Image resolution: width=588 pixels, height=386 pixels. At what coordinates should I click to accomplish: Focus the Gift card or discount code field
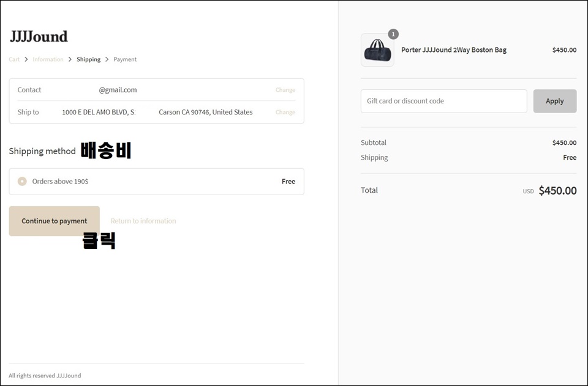click(443, 101)
